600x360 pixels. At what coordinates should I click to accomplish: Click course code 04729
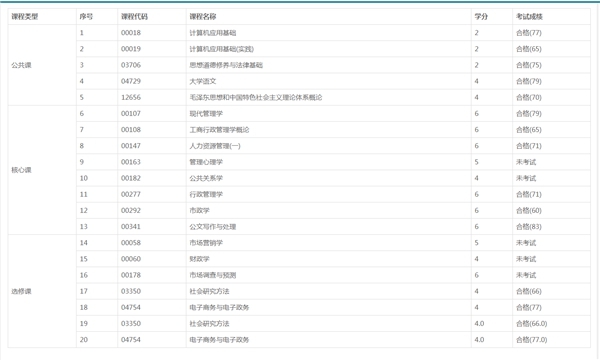point(131,81)
